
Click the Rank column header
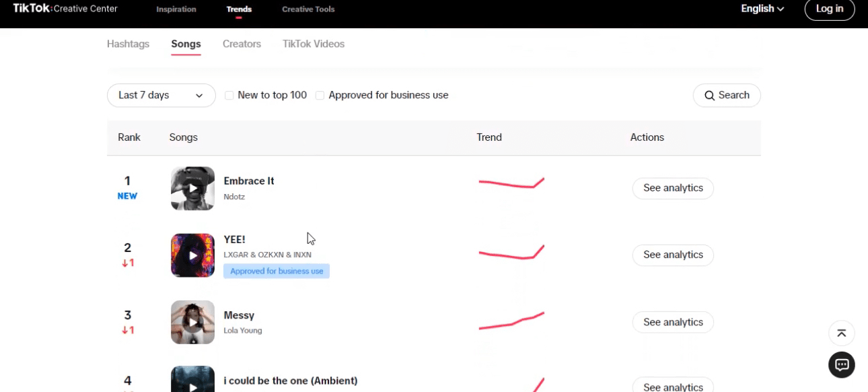click(129, 137)
